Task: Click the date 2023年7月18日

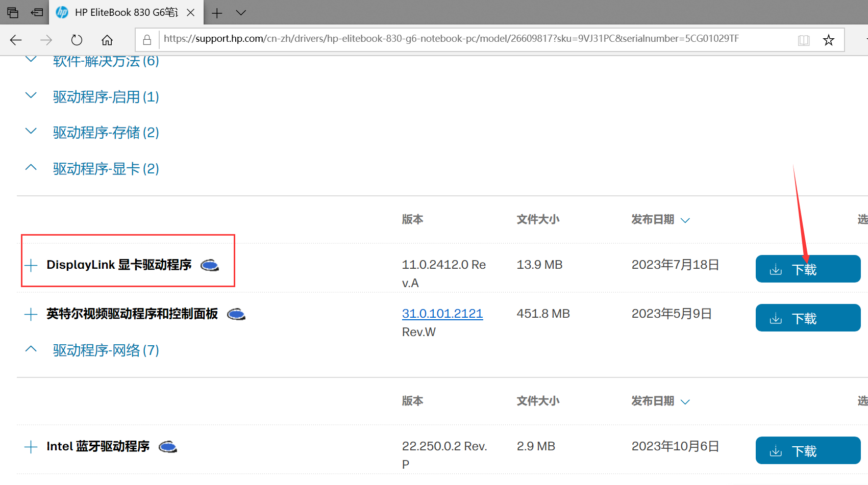Action: coord(675,265)
